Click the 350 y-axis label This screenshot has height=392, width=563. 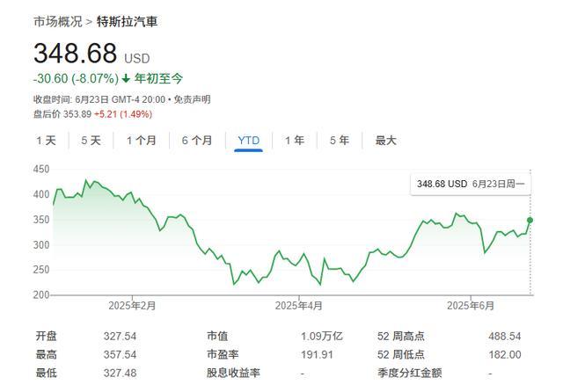pyautogui.click(x=41, y=220)
